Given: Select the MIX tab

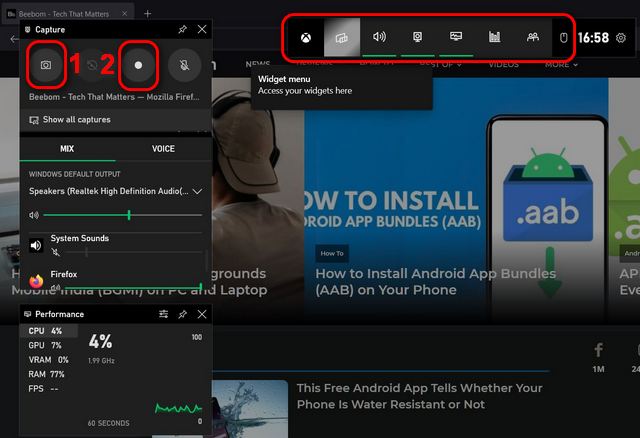Looking at the screenshot, I should pos(67,149).
